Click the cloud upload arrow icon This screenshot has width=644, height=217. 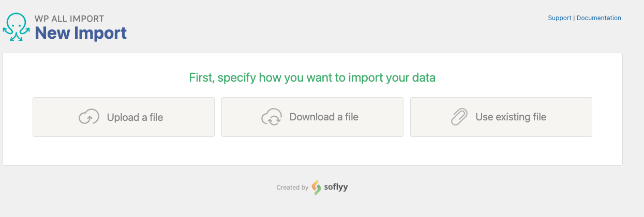click(x=89, y=117)
